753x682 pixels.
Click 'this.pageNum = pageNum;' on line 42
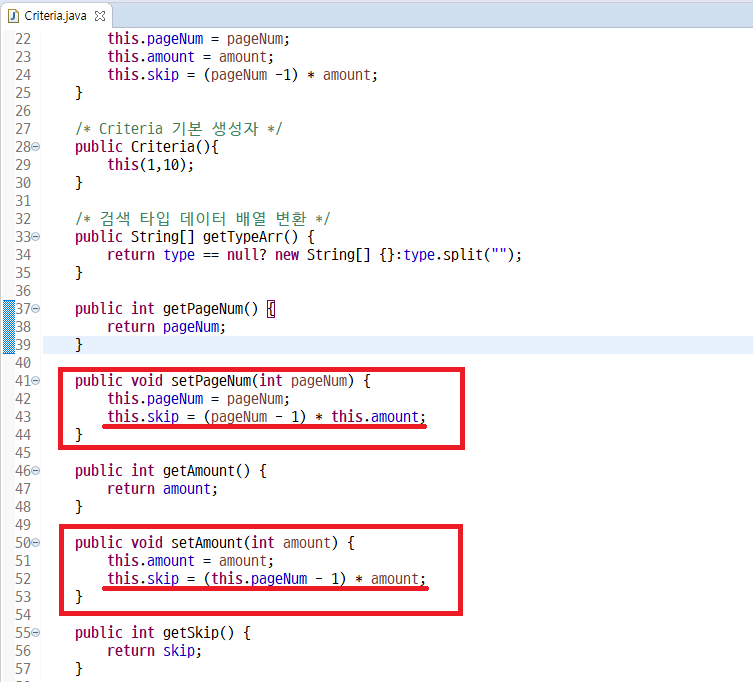click(198, 399)
